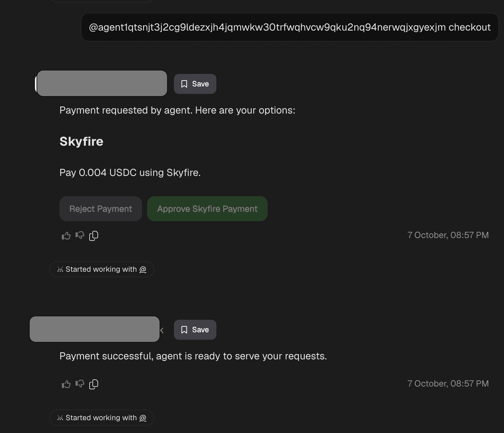Click the sparkle icon on 'Started working with' chip
Viewport: 504px width, 433px height.
pyautogui.click(x=60, y=269)
